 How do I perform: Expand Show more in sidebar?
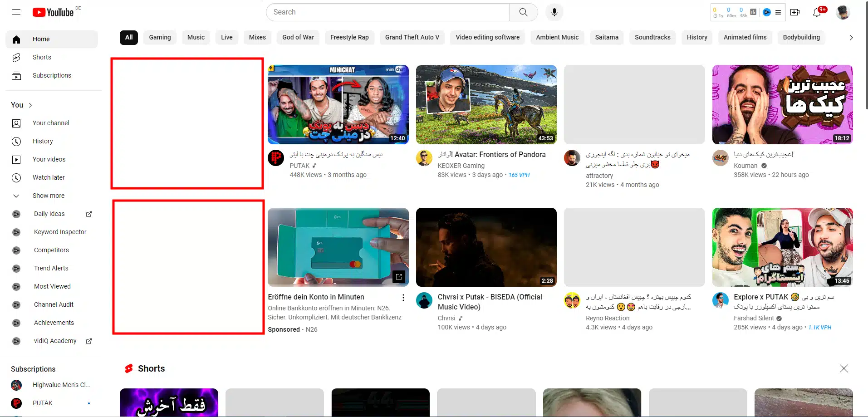pyautogui.click(x=49, y=196)
